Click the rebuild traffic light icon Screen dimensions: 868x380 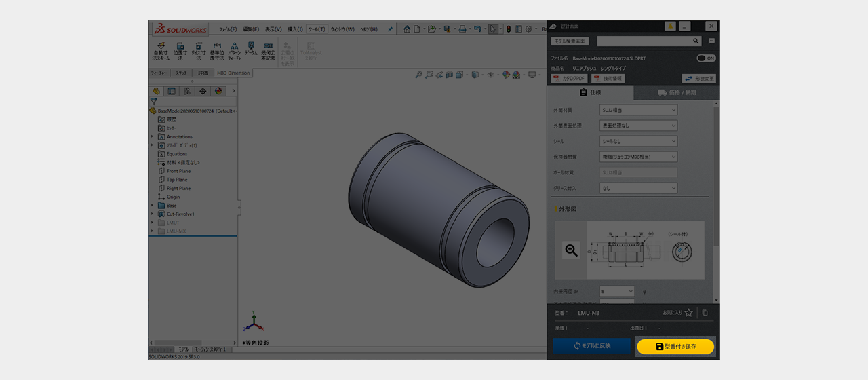(x=509, y=29)
